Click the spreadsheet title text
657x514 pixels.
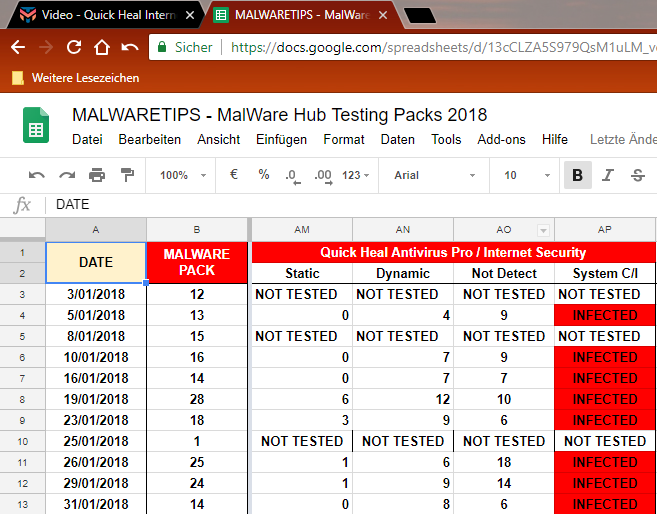[x=279, y=115]
